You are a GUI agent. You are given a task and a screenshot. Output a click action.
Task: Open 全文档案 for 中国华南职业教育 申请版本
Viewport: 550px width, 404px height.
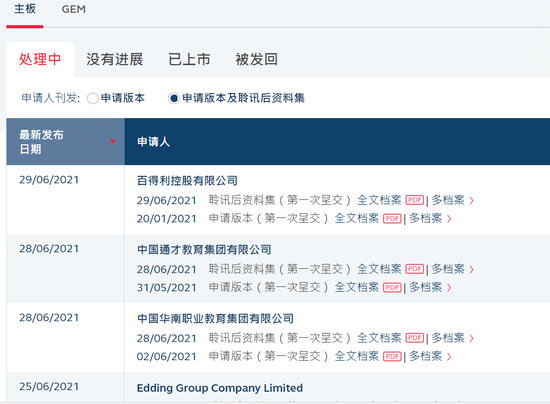pos(357,356)
